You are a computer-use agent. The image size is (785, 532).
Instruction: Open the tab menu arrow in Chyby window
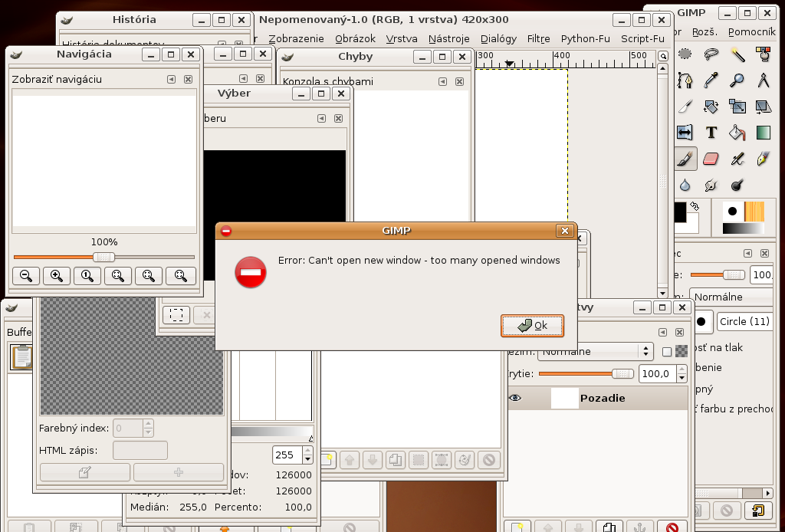(442, 81)
